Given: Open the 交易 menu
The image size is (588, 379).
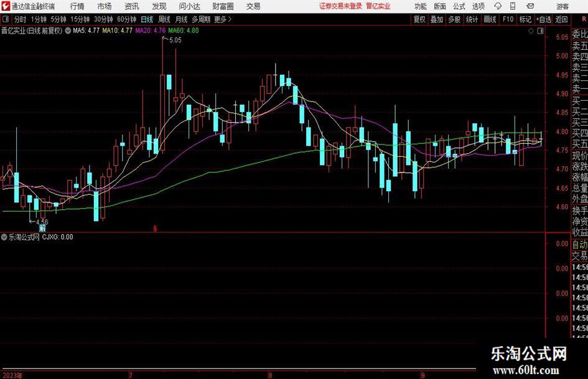Looking at the screenshot, I should click(253, 6).
